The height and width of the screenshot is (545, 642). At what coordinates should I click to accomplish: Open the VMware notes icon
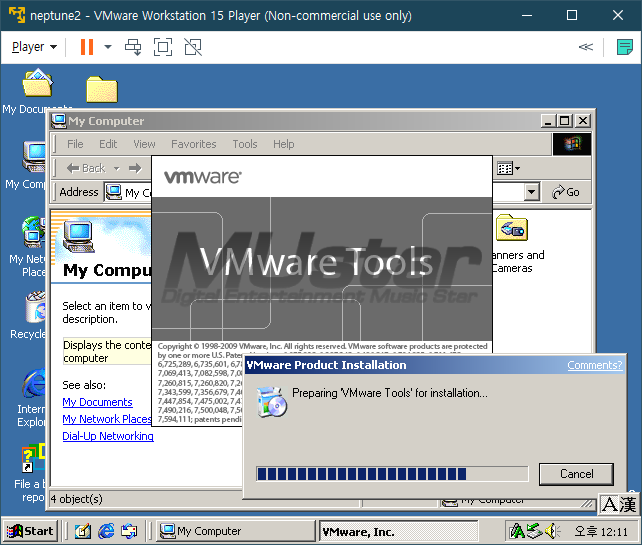(624, 47)
